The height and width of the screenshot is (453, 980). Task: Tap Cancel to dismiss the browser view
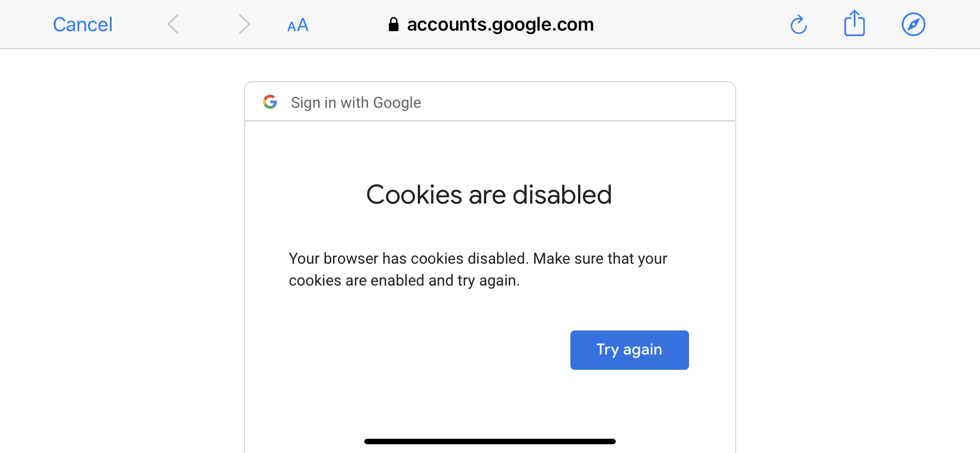(83, 24)
